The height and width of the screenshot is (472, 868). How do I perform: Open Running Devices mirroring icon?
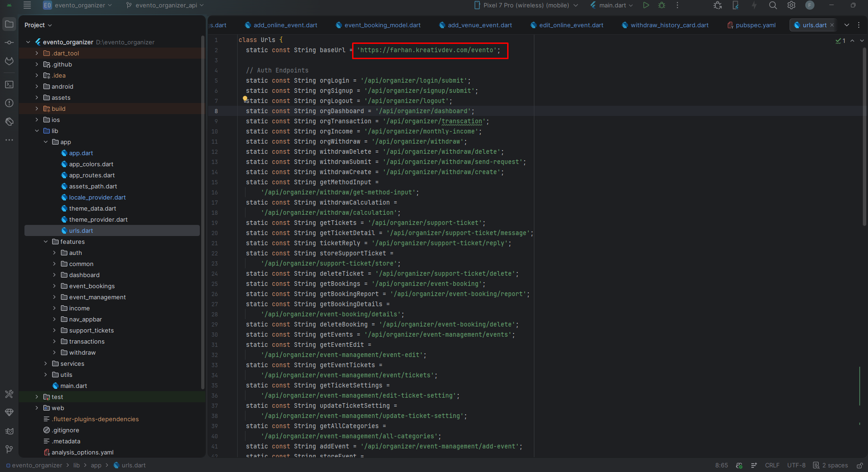736,5
